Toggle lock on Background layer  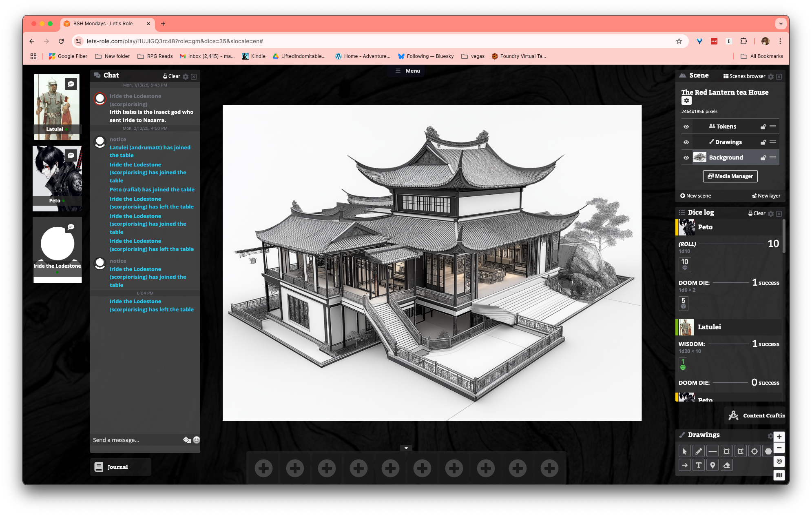click(763, 158)
